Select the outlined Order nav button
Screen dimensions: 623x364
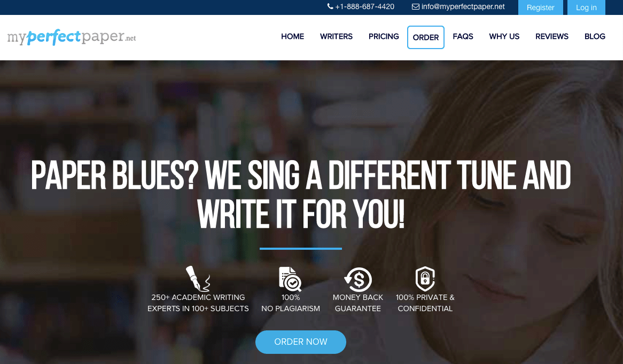(x=425, y=37)
